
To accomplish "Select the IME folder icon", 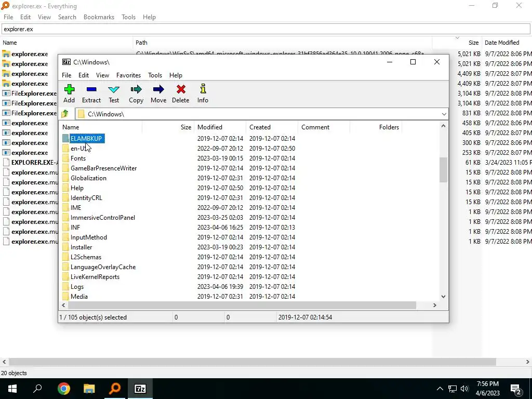I will tap(65, 208).
